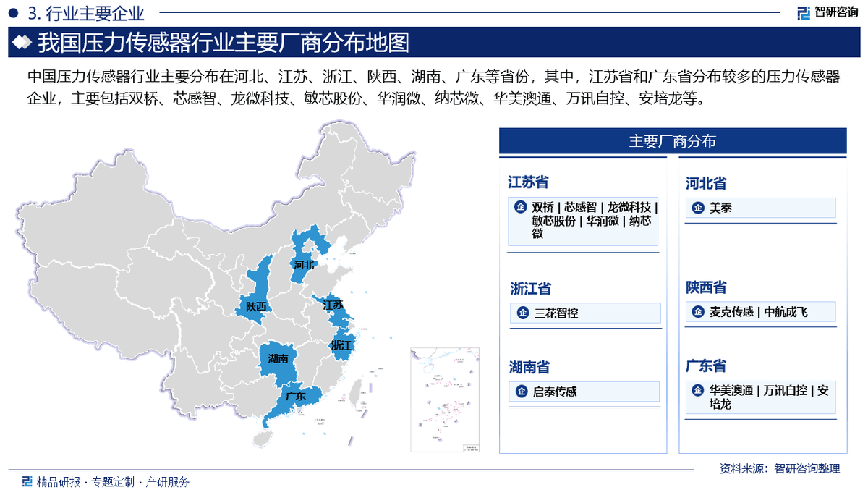The image size is (868, 490).
Task: Click the 湖南省 heading
Action: [x=529, y=368]
